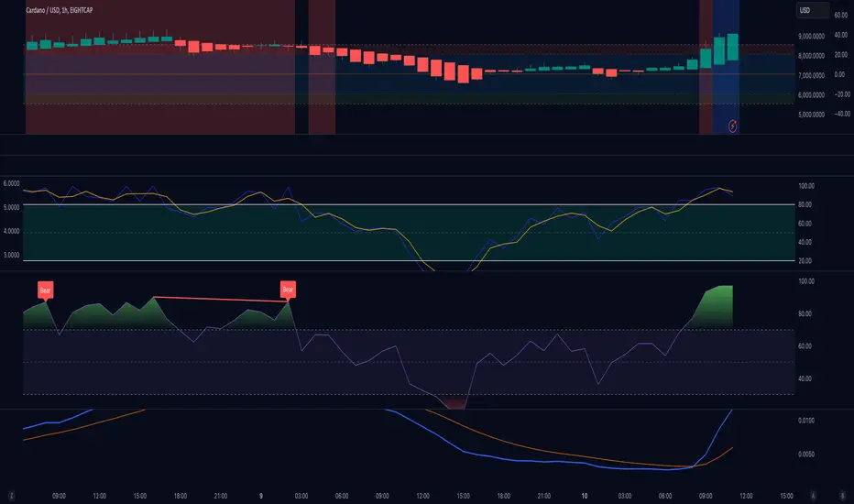This screenshot has height=504, width=854.
Task: Click the 6,000.0000 price axis label
Action: (x=812, y=94)
